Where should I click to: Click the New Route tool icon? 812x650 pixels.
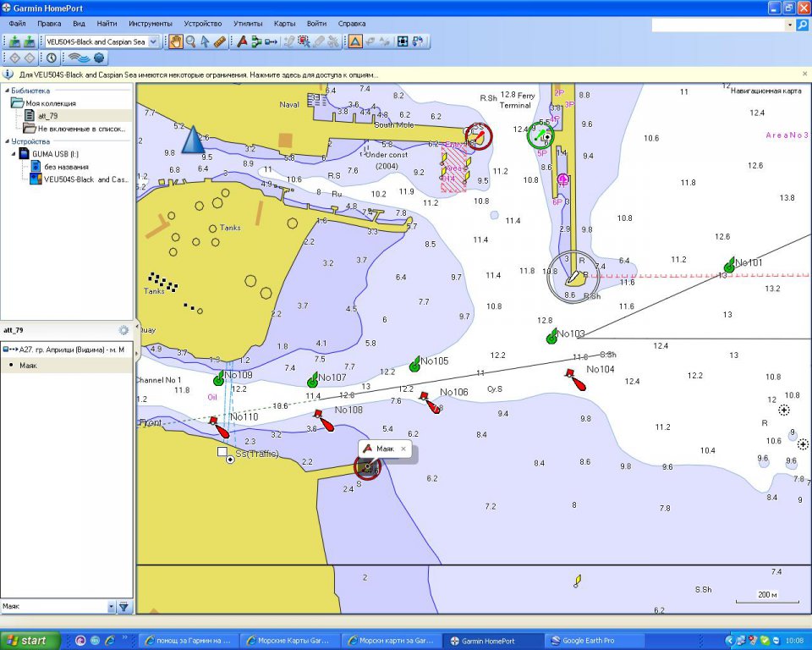click(x=256, y=41)
